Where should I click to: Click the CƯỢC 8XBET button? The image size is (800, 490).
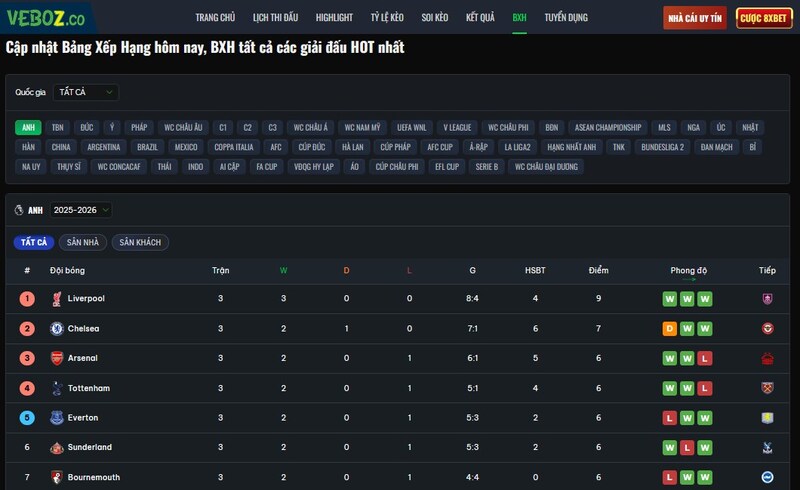coord(764,18)
